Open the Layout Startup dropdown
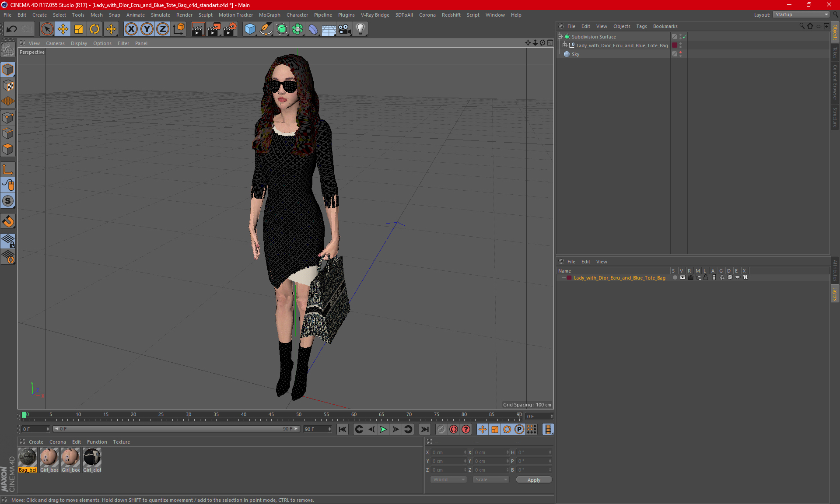Viewport: 840px width, 504px height. coord(801,14)
